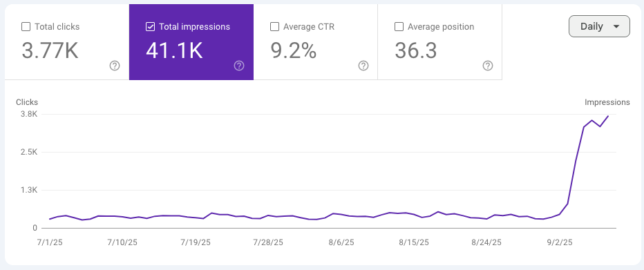Enable the Total clicks checkbox
Screen dimensions: 644x270
[26, 27]
